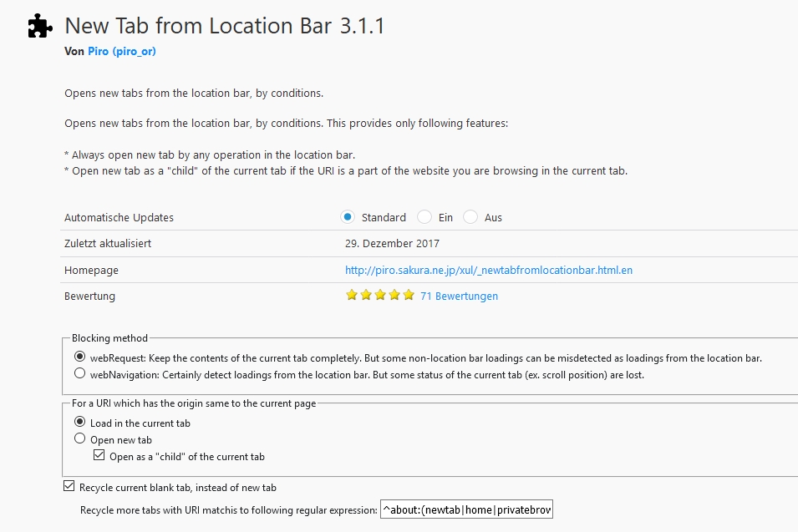Open the 71 Bewertungen reviews link
The width and height of the screenshot is (798, 532).
(x=459, y=296)
